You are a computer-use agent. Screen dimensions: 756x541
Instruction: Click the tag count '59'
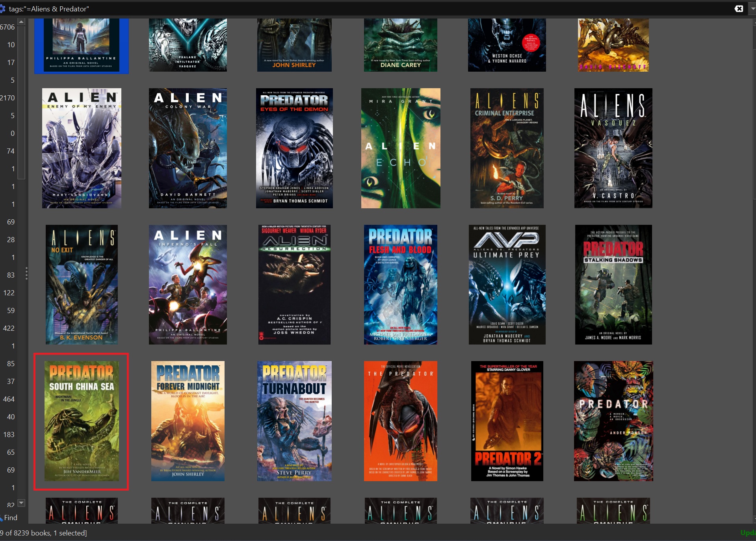click(11, 311)
